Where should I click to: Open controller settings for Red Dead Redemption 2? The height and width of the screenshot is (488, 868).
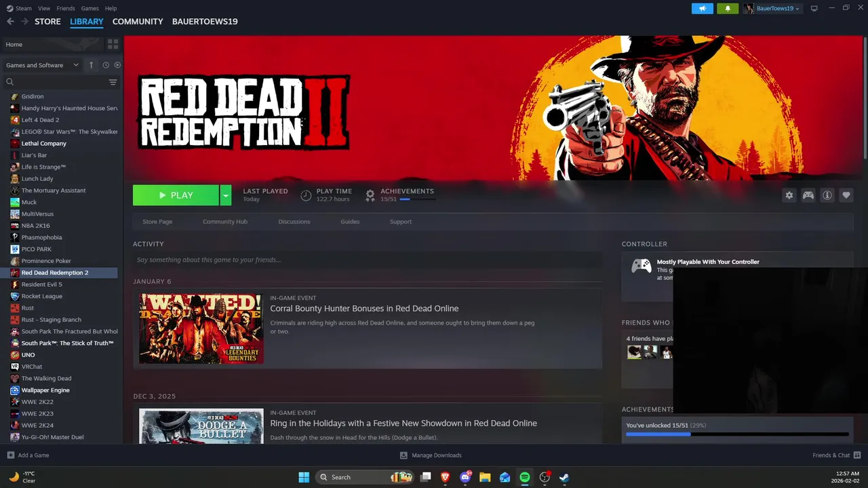click(808, 195)
